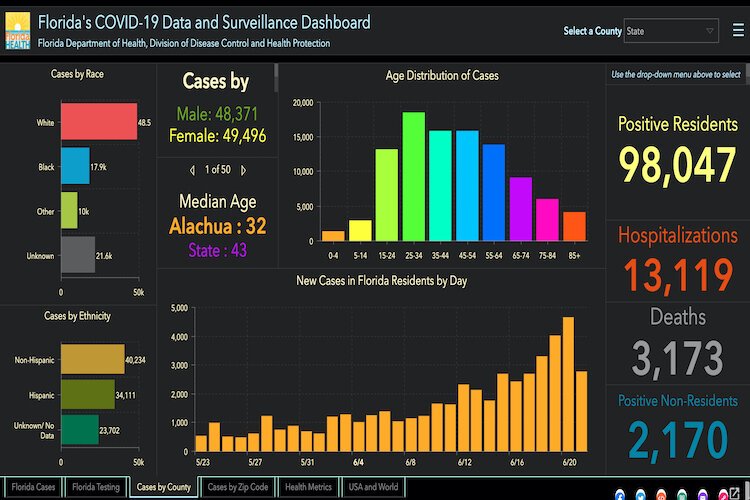Copy link using pink link icon

pyautogui.click(x=723, y=495)
